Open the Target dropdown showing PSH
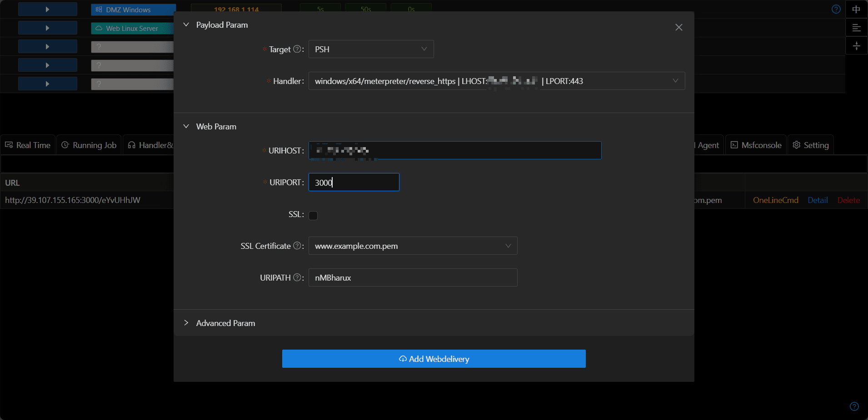 [x=371, y=49]
